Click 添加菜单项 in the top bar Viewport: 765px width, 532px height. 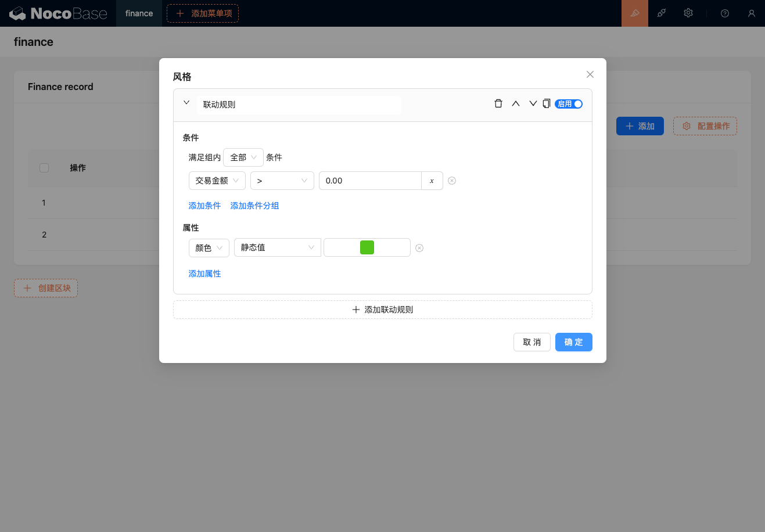(x=203, y=13)
